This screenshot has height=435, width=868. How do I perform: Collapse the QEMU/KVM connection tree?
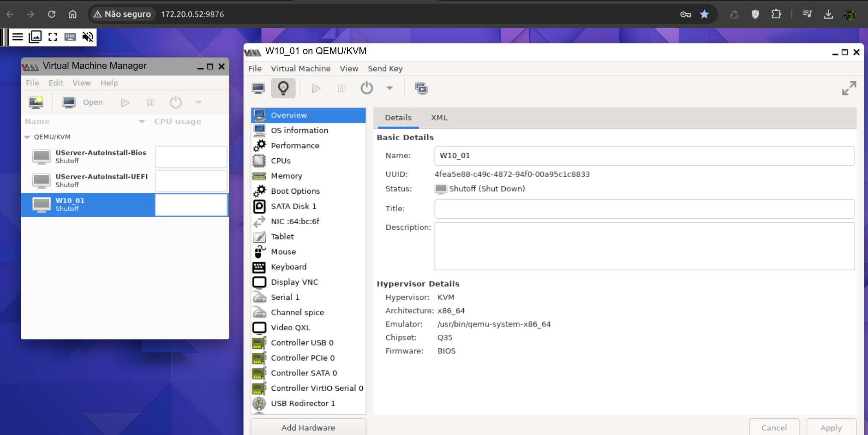point(27,137)
